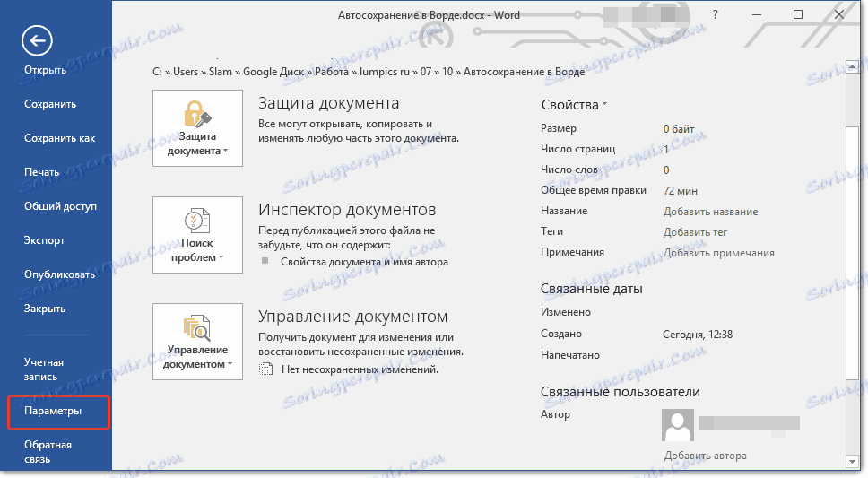Image resolution: width=868 pixels, height=478 pixels.
Task: Click Добавить название field
Action: point(711,212)
